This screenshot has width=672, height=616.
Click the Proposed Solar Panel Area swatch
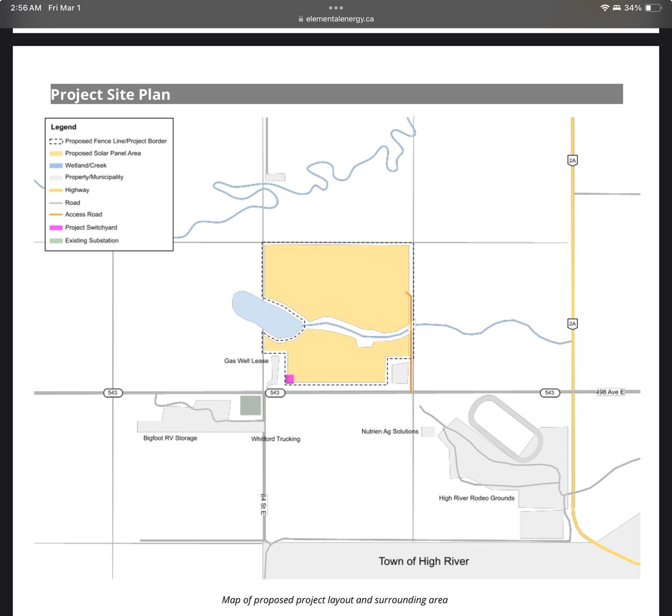point(56,153)
